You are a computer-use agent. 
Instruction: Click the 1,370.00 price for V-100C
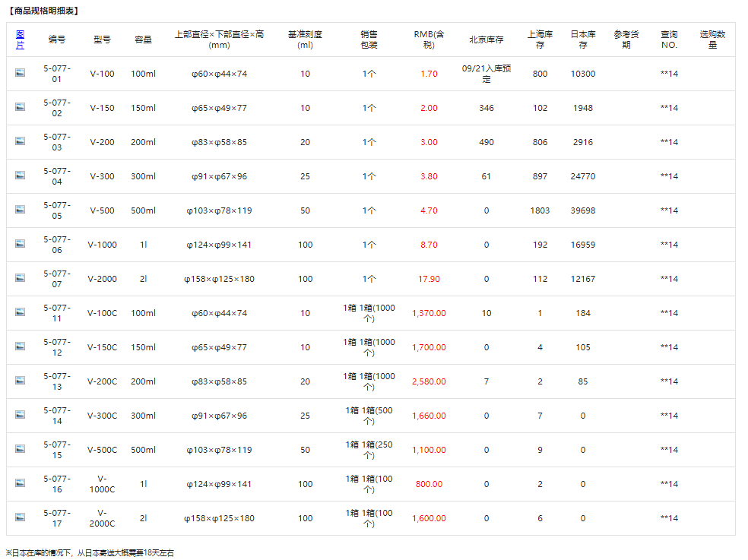click(x=429, y=313)
